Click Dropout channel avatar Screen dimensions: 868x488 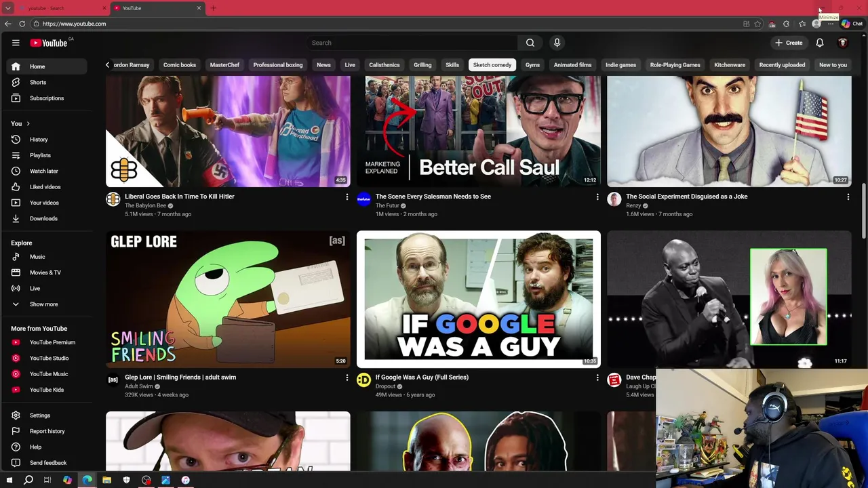[x=363, y=380]
